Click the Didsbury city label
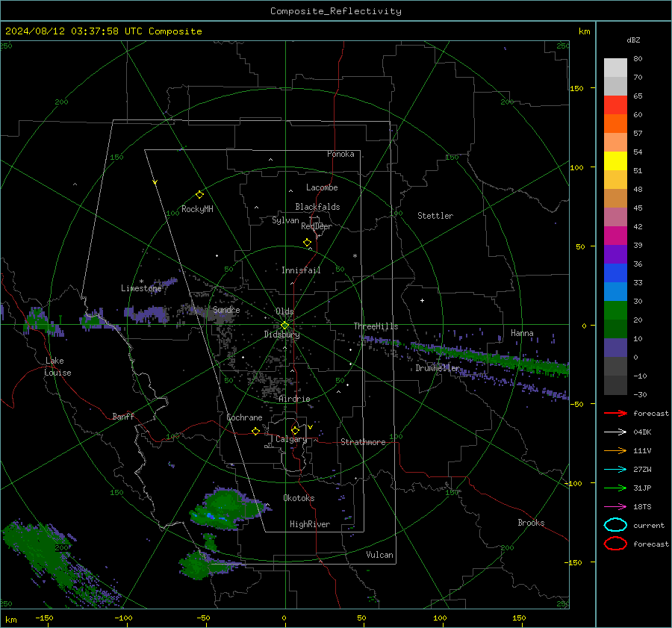This screenshot has width=672, height=628. (x=281, y=335)
